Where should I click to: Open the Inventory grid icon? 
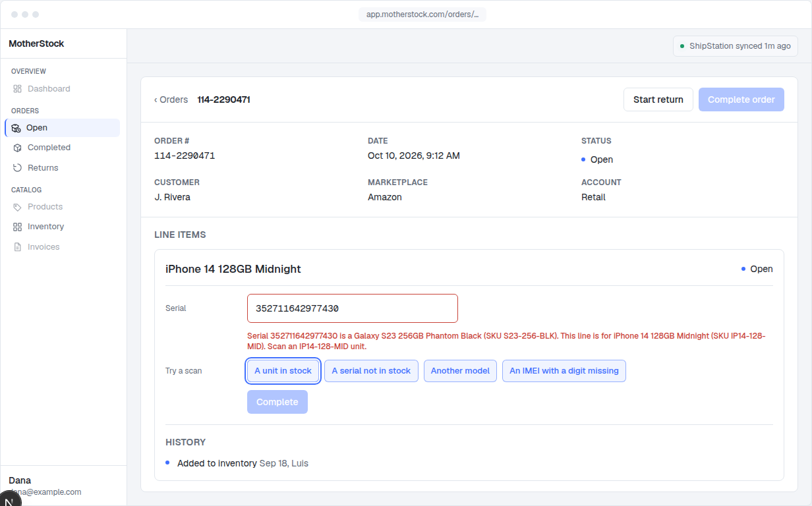tap(18, 227)
